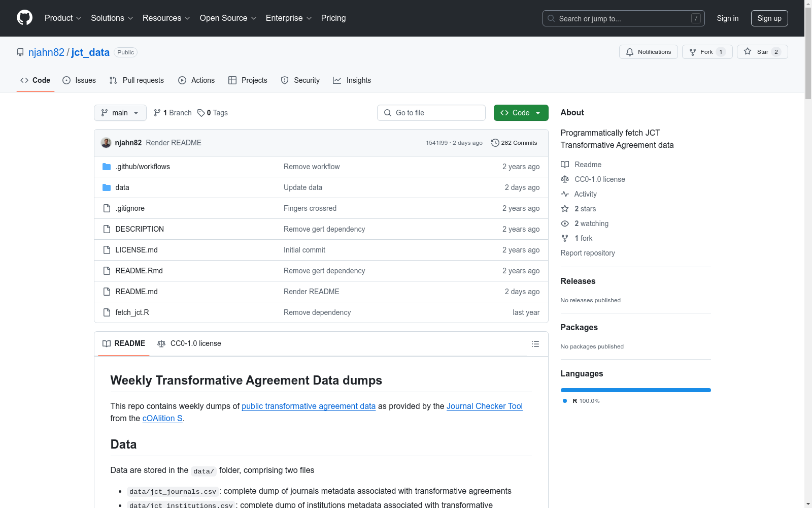This screenshot has height=508, width=812.
Task: Click the commit history clock icon
Action: [x=495, y=143]
